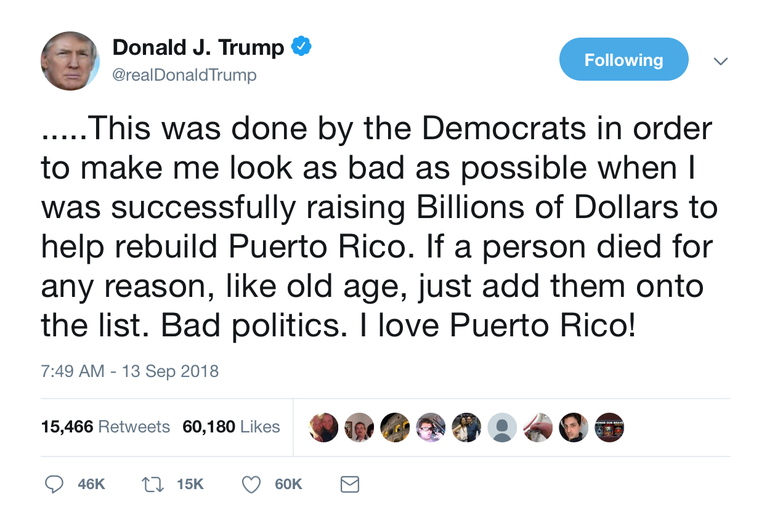The width and height of the screenshot is (775, 531).
Task: Click the first liker avatar
Action: coord(324,427)
